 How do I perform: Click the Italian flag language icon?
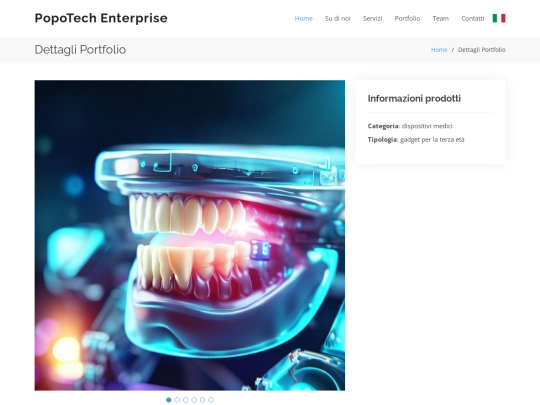[x=499, y=18]
